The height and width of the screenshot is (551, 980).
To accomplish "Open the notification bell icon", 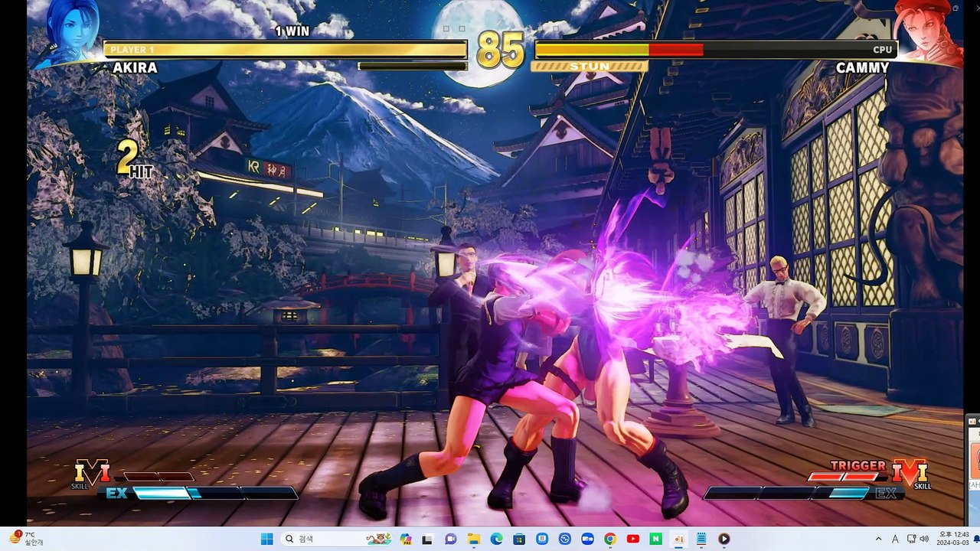I will point(975,539).
